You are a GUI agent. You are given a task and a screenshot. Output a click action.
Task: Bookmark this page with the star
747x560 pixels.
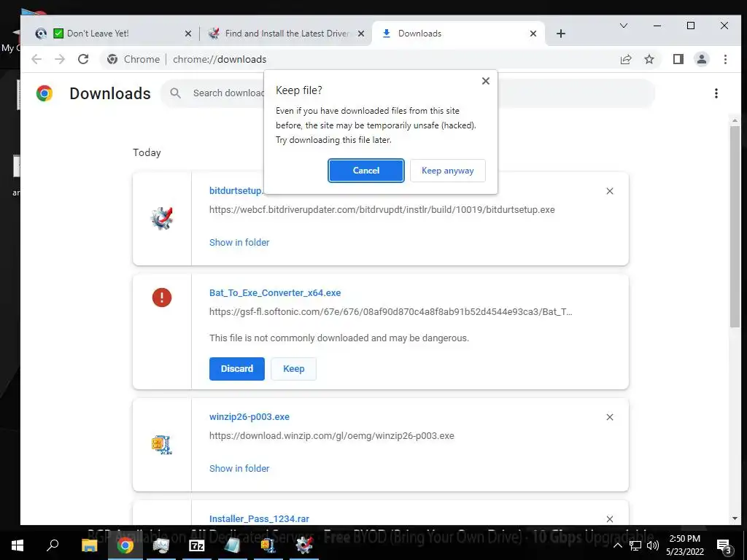point(649,59)
